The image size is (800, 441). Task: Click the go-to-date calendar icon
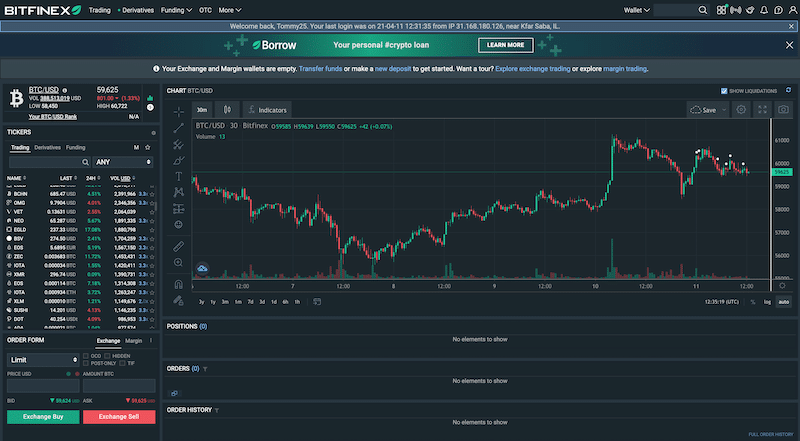[x=317, y=302]
